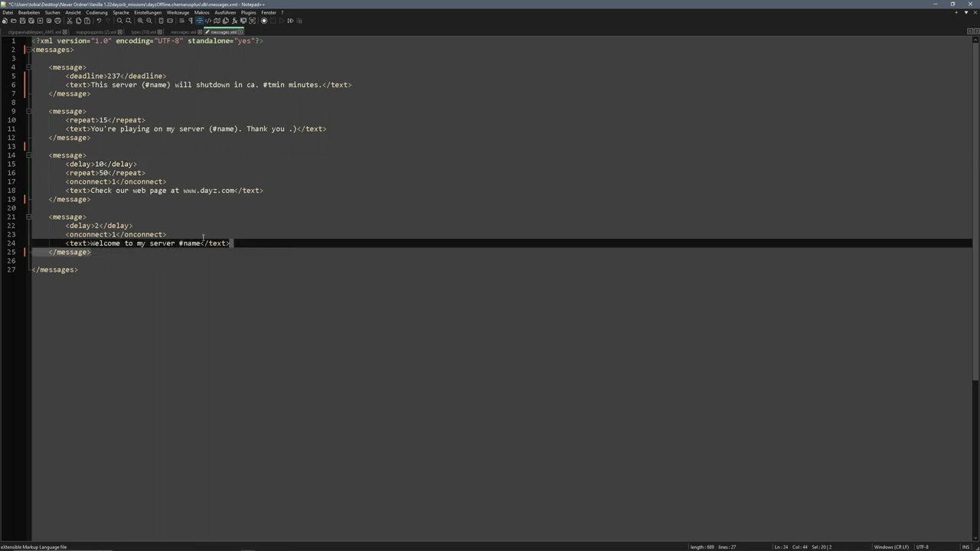This screenshot has height=551, width=980.
Task: Click the Windows (CR LF) status entry
Action: coord(891,547)
